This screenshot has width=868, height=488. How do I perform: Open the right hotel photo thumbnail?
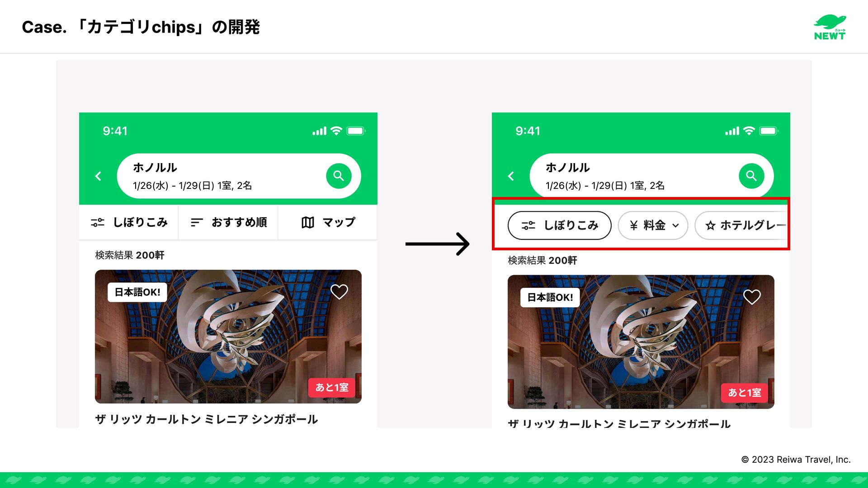click(x=641, y=342)
